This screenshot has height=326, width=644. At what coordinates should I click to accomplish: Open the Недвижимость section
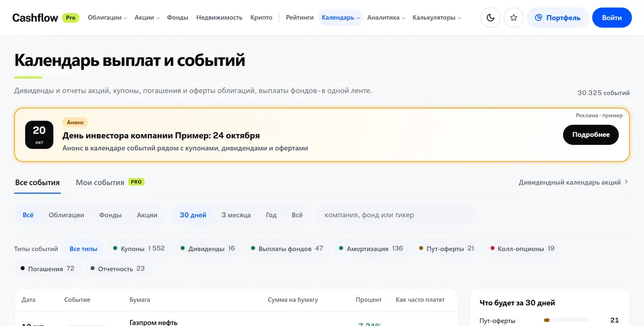point(219,18)
